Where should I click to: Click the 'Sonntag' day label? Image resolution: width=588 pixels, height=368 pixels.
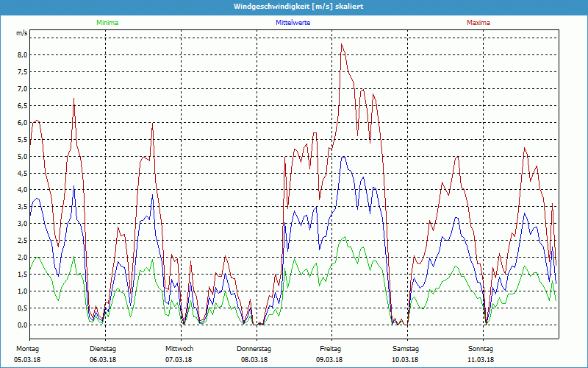481,349
